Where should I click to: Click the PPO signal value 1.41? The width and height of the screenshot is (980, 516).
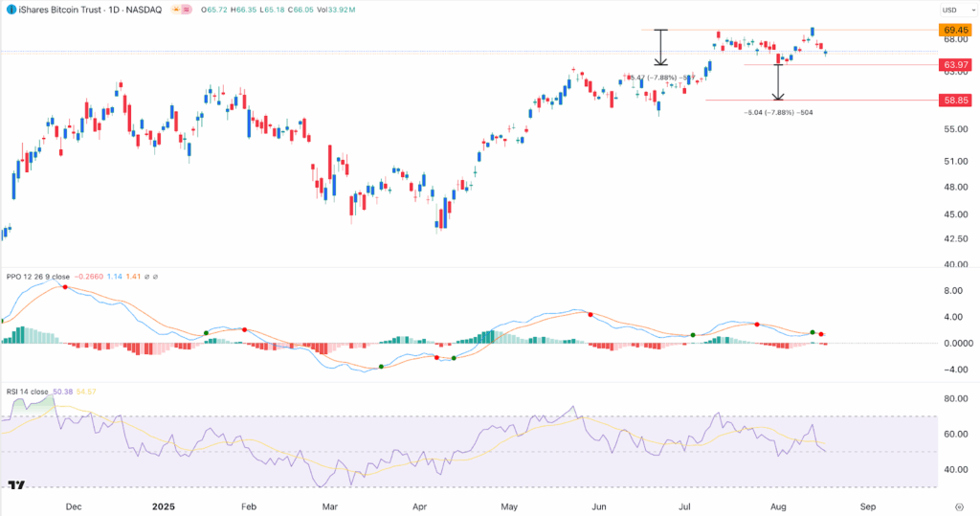tap(133, 277)
